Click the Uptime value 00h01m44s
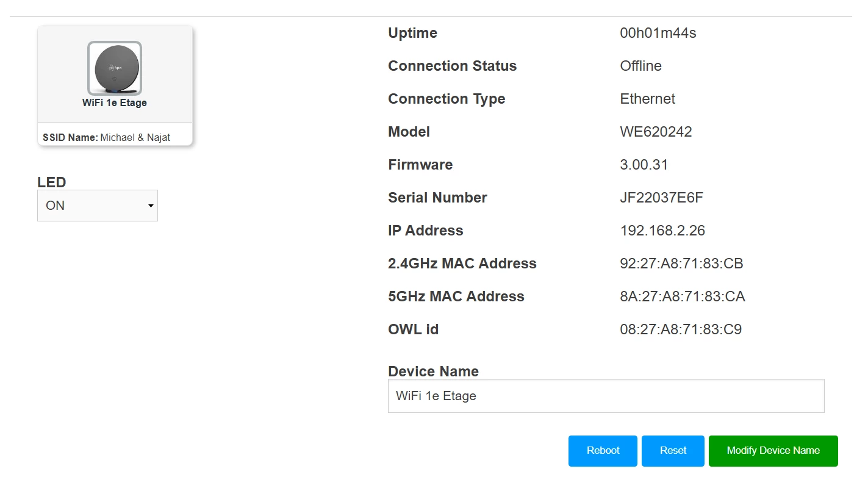 click(658, 34)
